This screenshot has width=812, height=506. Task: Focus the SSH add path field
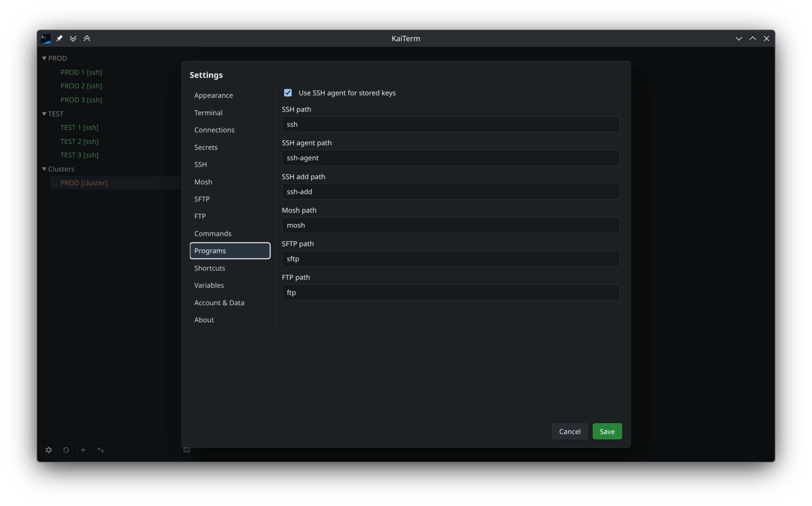pos(450,192)
